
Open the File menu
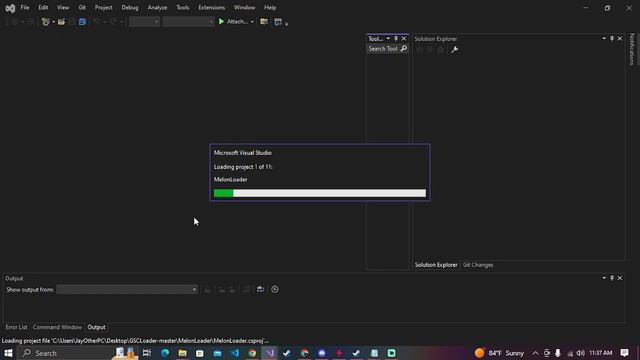[x=24, y=7]
